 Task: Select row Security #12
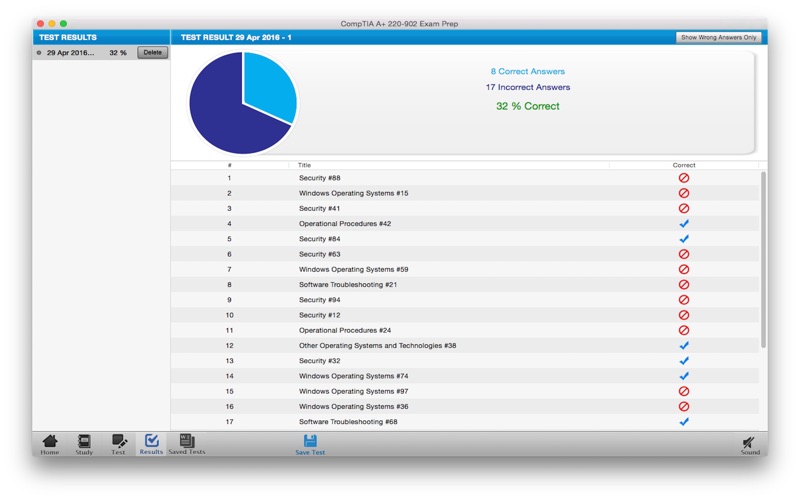point(465,315)
